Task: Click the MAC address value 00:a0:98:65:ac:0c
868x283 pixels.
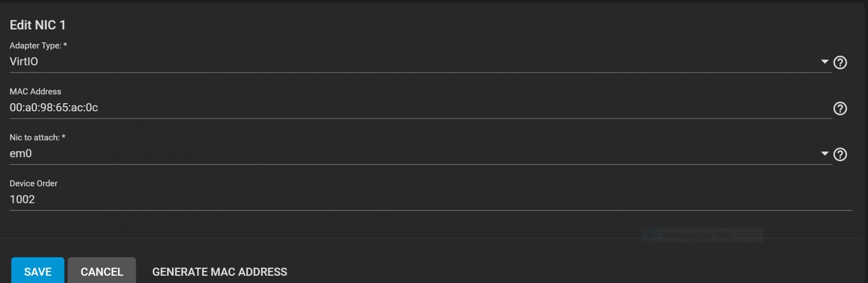Action: [54, 108]
